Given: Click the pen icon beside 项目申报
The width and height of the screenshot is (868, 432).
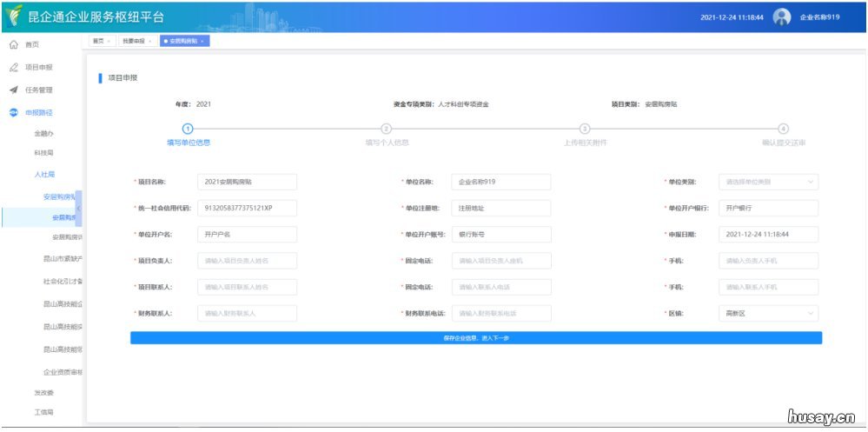Looking at the screenshot, I should tap(14, 67).
